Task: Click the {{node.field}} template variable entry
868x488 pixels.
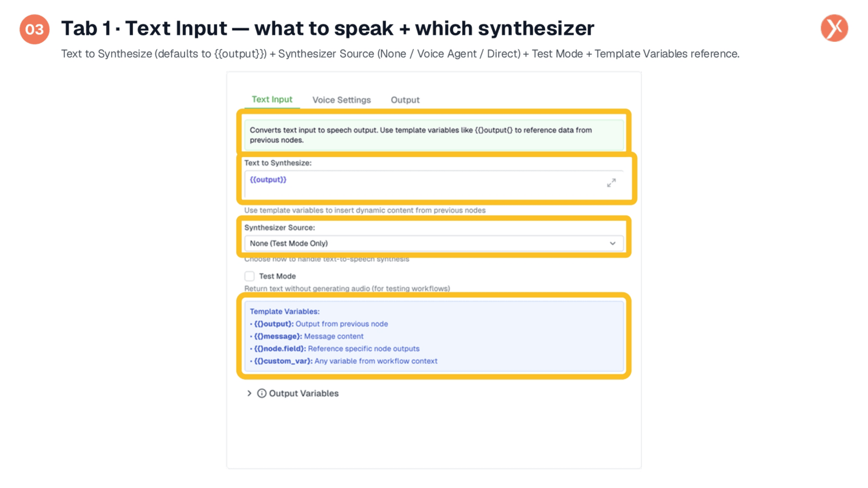Action: pos(335,349)
